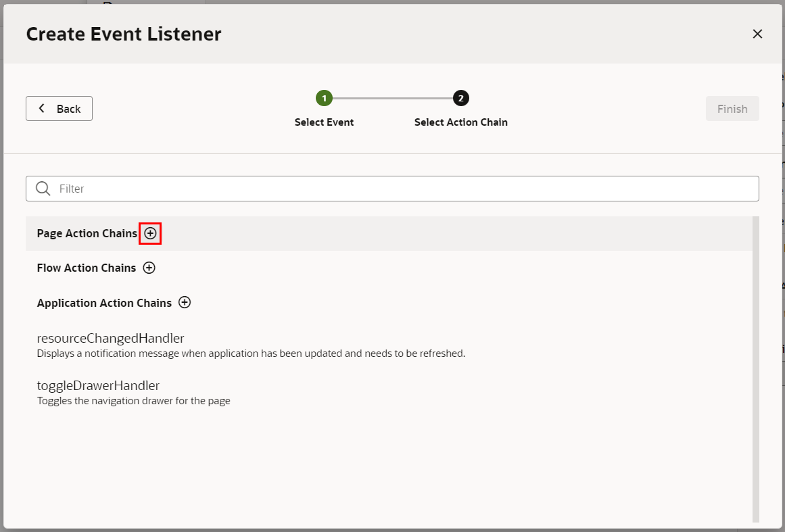Click the green step 1 circle
The image size is (785, 532).
point(324,99)
